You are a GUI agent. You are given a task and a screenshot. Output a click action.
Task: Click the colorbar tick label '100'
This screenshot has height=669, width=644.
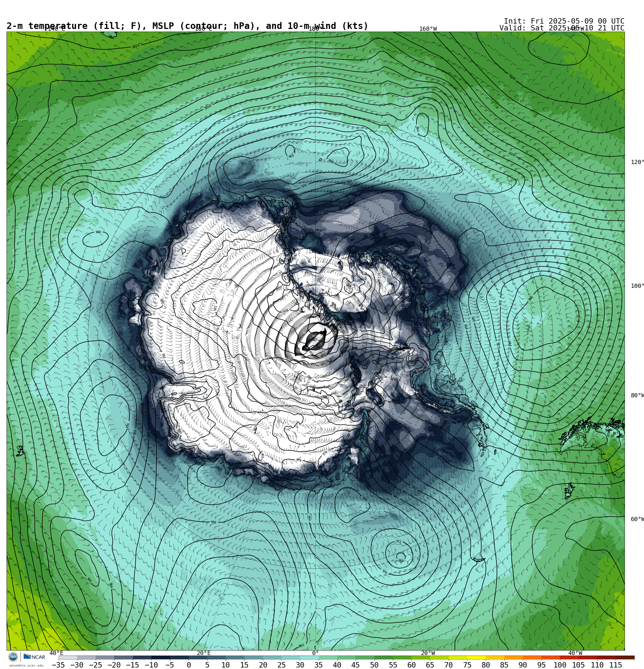(x=560, y=665)
